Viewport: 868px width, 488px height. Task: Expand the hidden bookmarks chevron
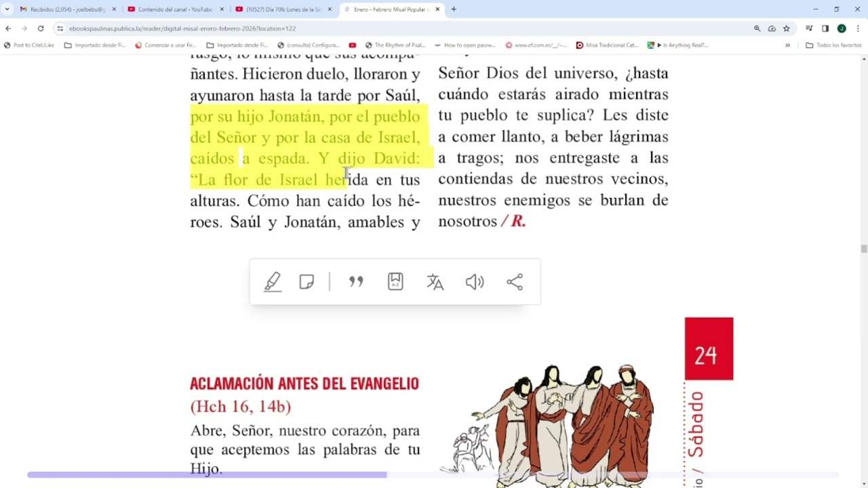tap(787, 45)
